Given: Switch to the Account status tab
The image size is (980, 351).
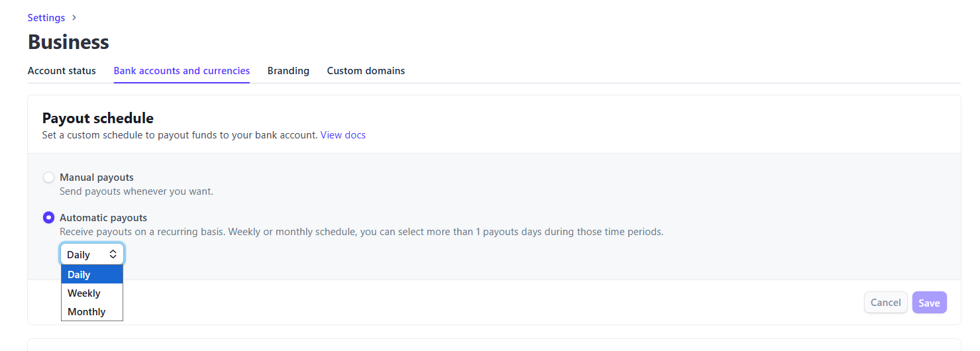Looking at the screenshot, I should 62,71.
